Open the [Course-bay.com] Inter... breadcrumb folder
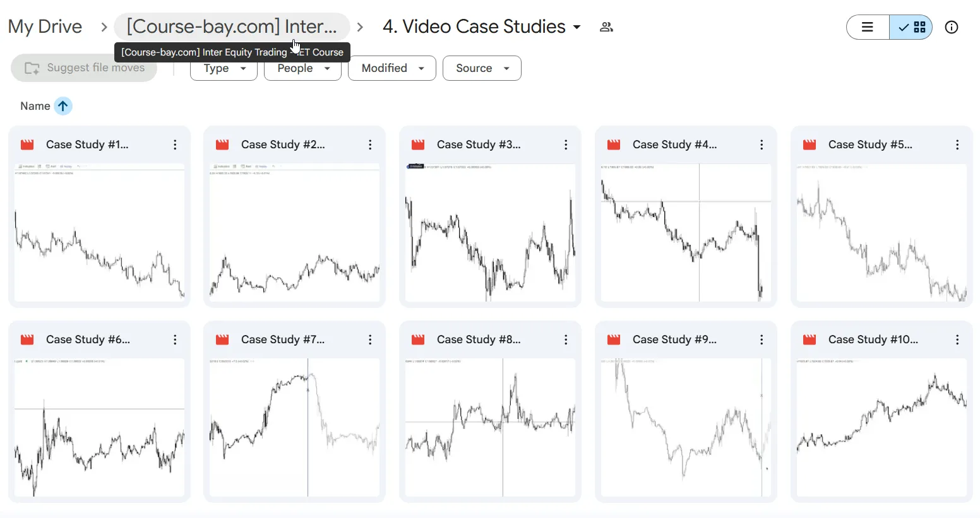The height and width of the screenshot is (518, 980). (x=232, y=27)
